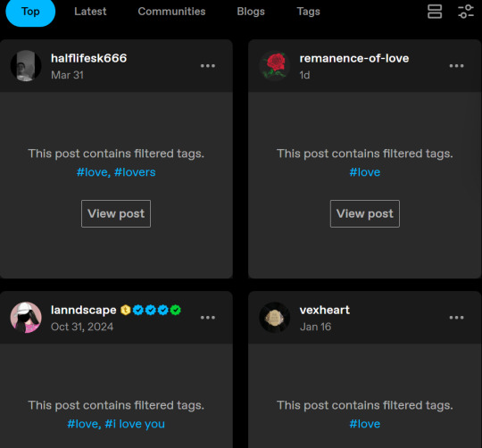Viewport: 482px width, 448px height.
Task: Click the Mar 31 post date
Action: coord(67,75)
